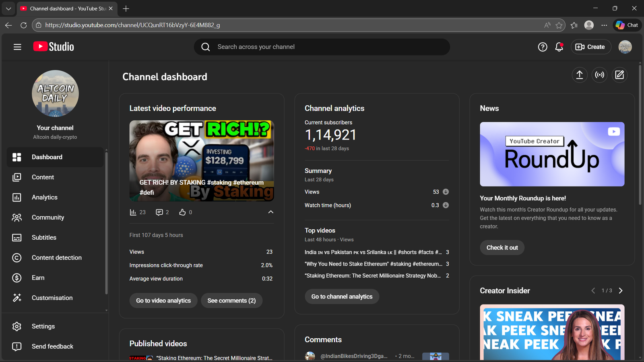The height and width of the screenshot is (362, 644).
Task: Select Content detection in sidebar
Action: coord(56,257)
